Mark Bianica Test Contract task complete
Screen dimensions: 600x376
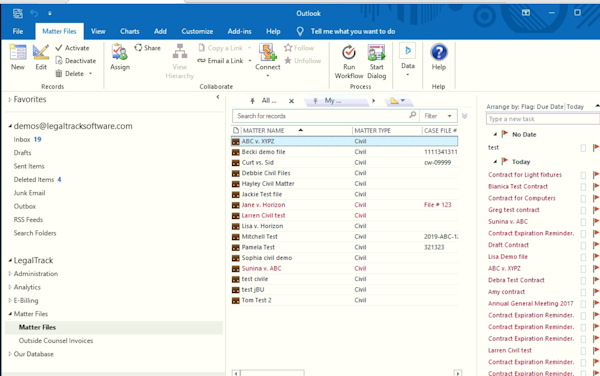pyautogui.click(x=583, y=187)
